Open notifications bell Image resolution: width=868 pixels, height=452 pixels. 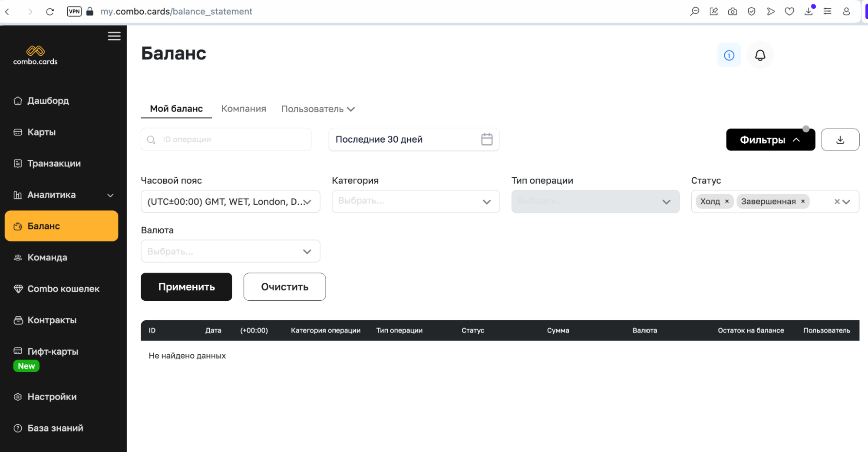click(760, 55)
